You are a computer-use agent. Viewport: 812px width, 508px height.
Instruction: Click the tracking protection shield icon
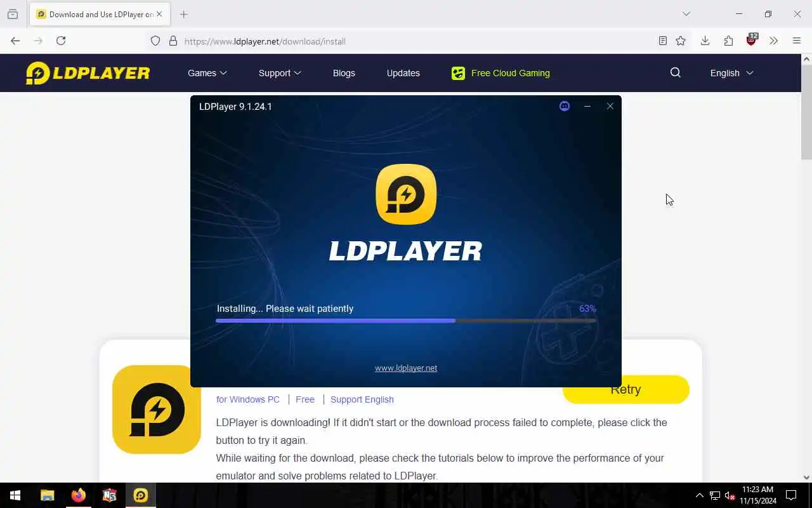click(x=155, y=41)
